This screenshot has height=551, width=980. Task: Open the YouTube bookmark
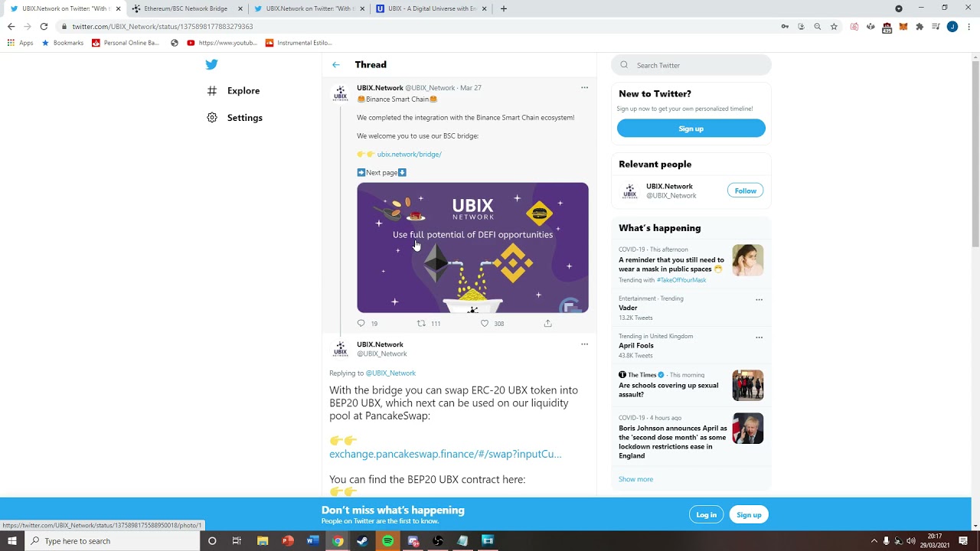222,43
